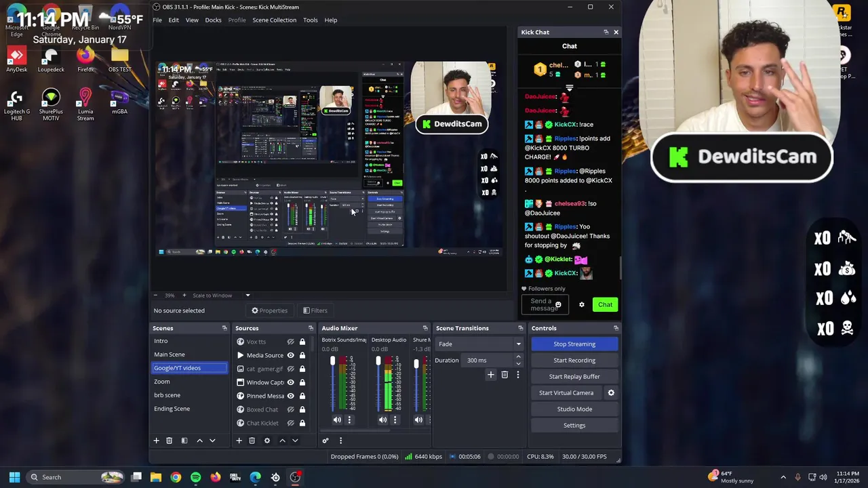Open the Docks menu
Viewport: 868px width, 488px height.
(x=213, y=20)
